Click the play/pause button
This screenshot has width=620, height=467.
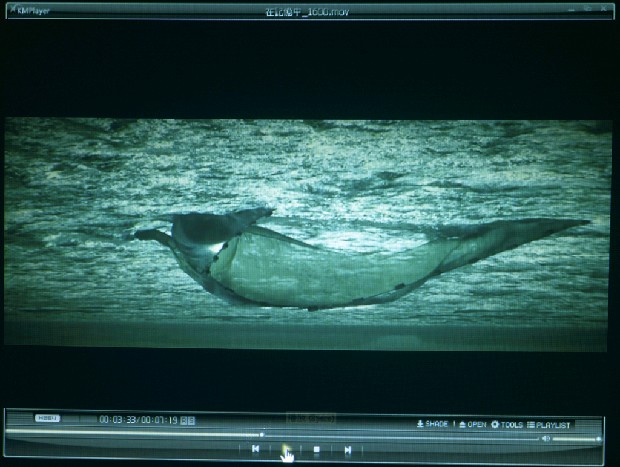coord(285,450)
